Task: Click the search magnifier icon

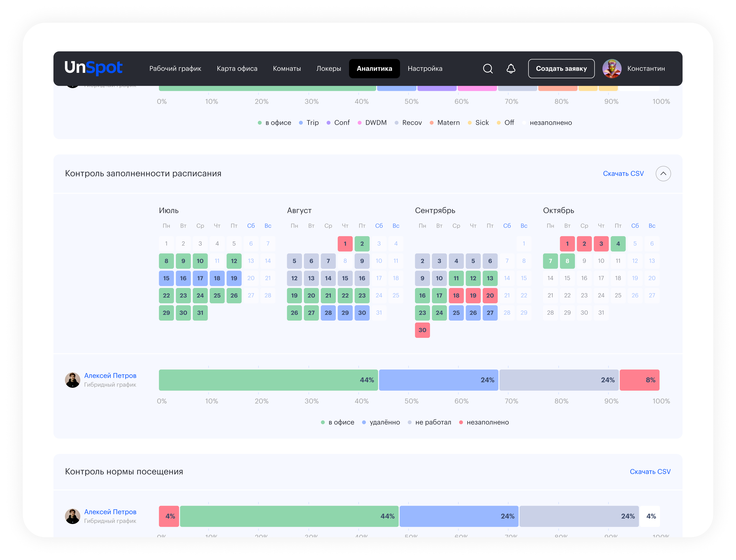Action: click(x=488, y=69)
